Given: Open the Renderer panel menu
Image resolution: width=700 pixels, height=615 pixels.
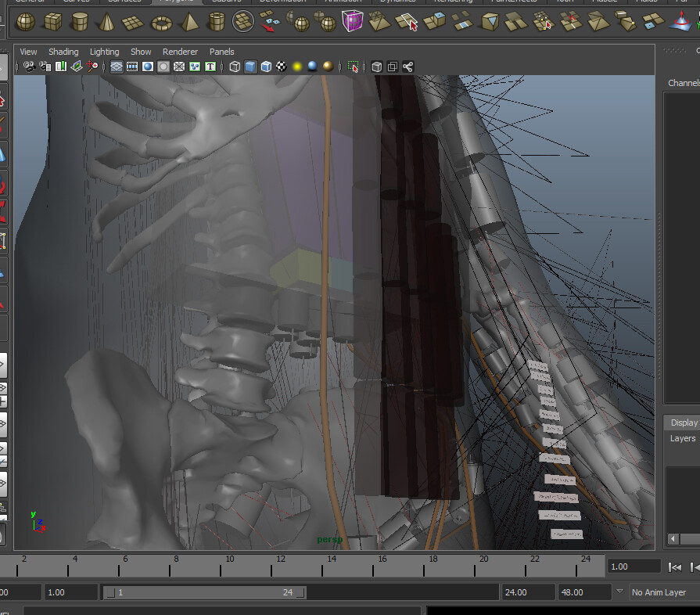Looking at the screenshot, I should 180,52.
